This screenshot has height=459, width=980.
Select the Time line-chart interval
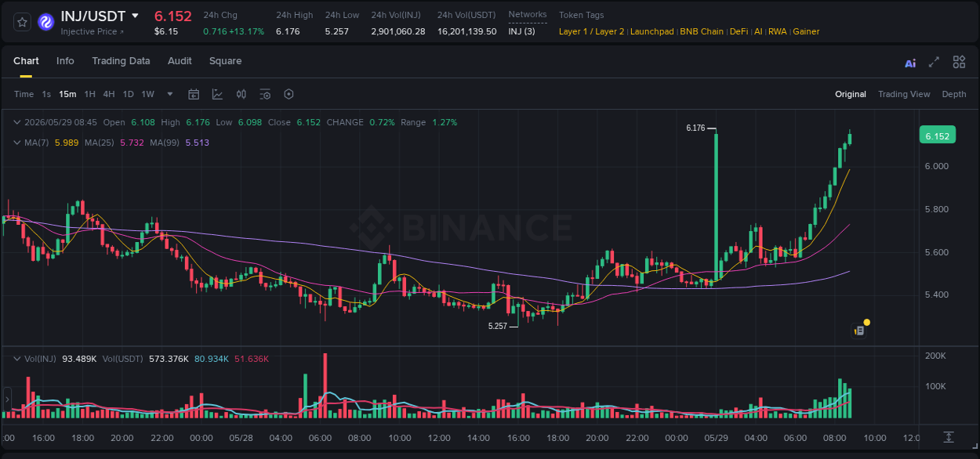pyautogui.click(x=24, y=94)
